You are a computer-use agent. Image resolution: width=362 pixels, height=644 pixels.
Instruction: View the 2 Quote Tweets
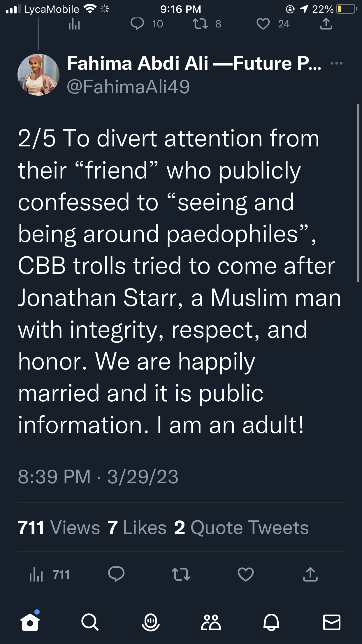[x=241, y=527]
